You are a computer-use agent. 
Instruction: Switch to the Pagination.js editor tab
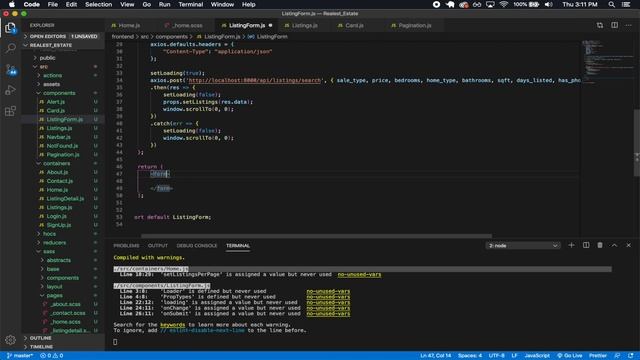414,25
